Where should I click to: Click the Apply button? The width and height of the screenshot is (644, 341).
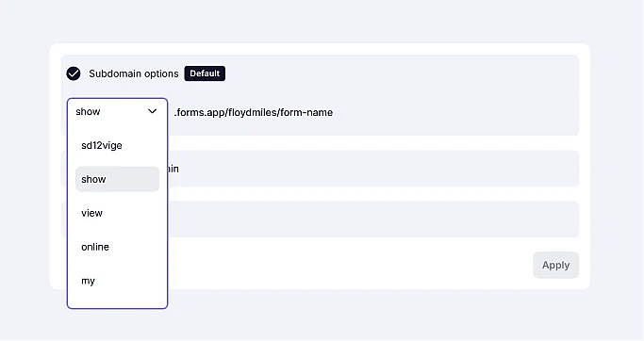[555, 265]
